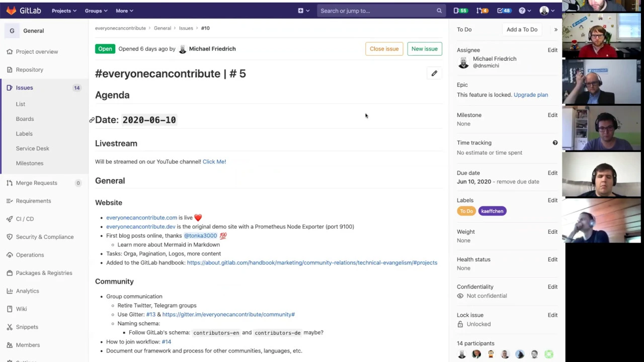Edit the Due date field
644x362 pixels.
click(x=552, y=173)
